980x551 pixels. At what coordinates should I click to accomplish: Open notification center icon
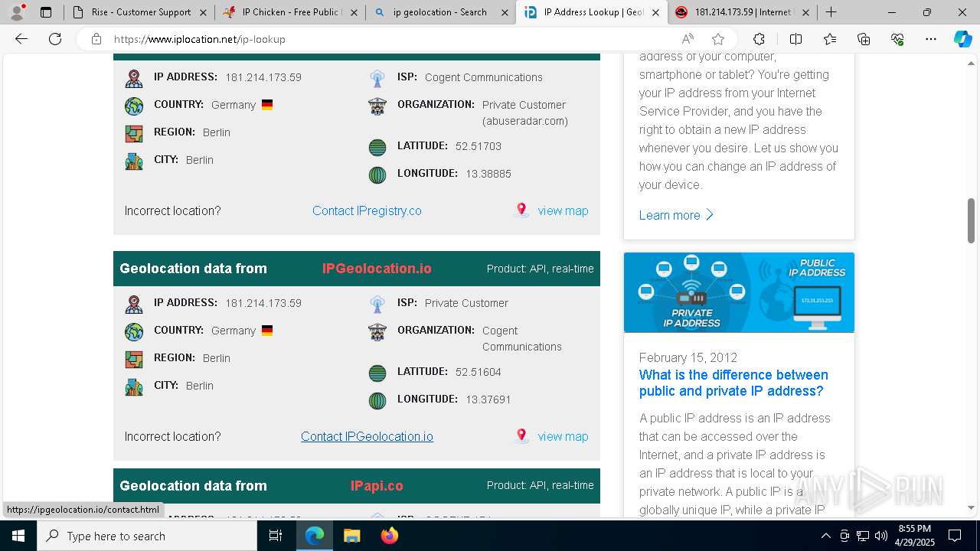[955, 536]
